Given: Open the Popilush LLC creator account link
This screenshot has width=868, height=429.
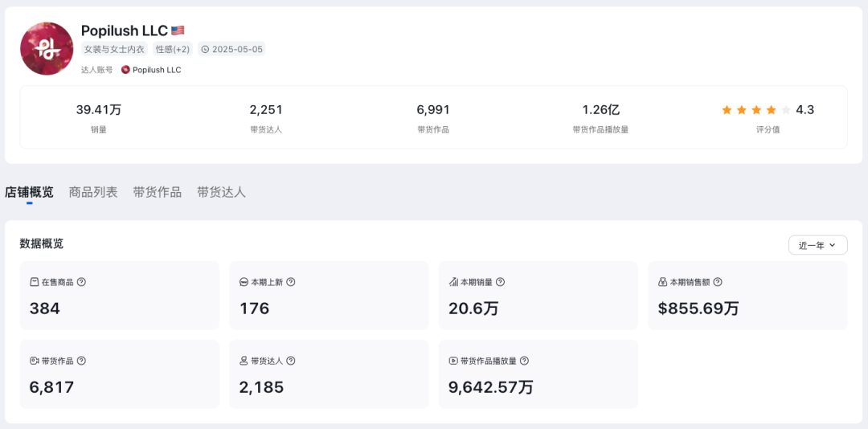Looking at the screenshot, I should 157,70.
